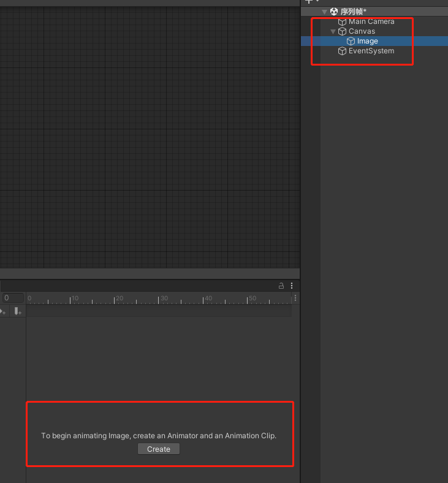The height and width of the screenshot is (483, 448).
Task: Click the Image cube icon
Action: point(351,41)
